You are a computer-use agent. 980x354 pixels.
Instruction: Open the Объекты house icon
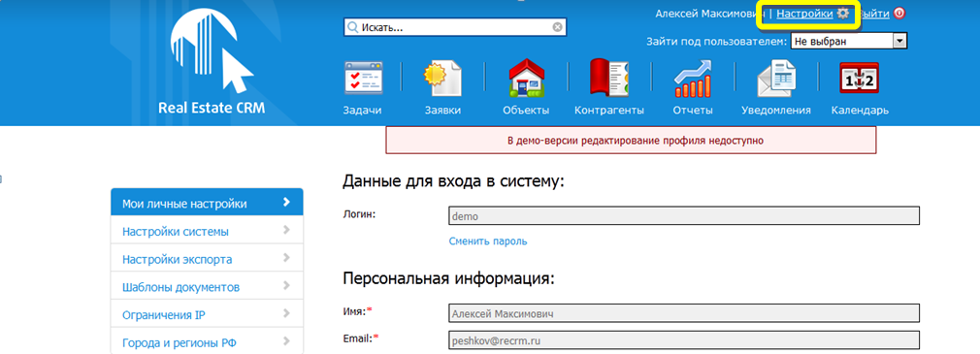pyautogui.click(x=526, y=78)
